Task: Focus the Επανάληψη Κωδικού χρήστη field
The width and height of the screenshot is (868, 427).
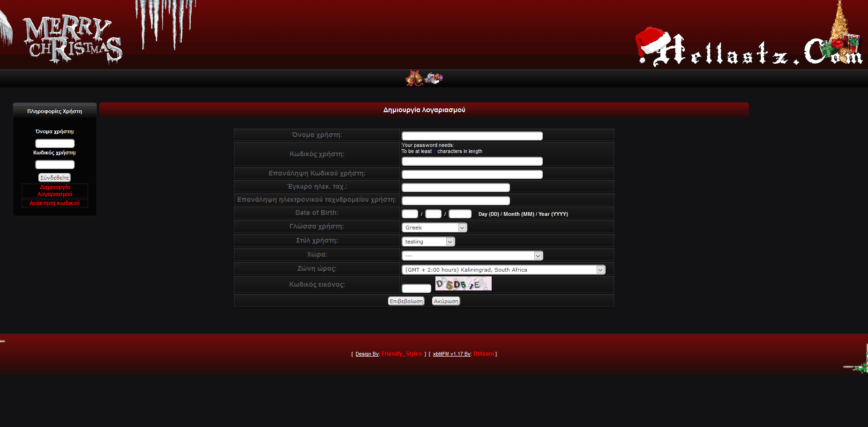Action: [472, 175]
